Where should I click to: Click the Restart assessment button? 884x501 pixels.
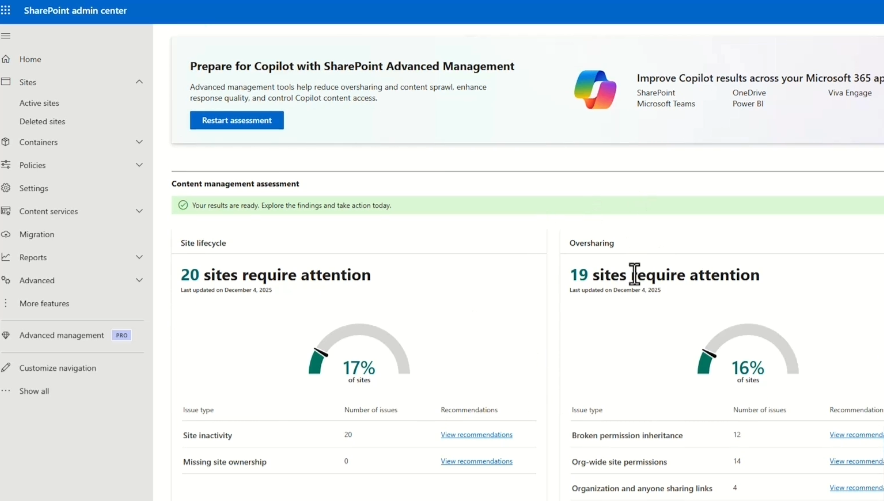(237, 120)
